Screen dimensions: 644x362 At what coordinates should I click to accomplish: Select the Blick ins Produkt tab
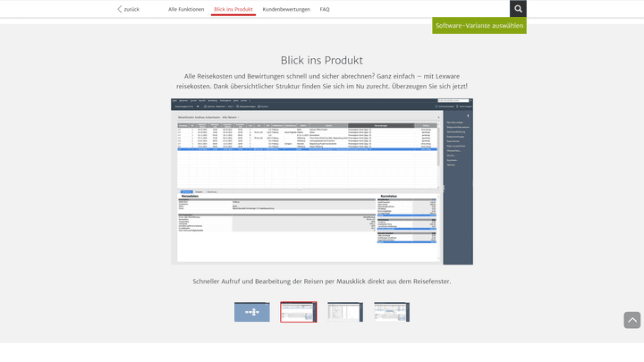[233, 9]
